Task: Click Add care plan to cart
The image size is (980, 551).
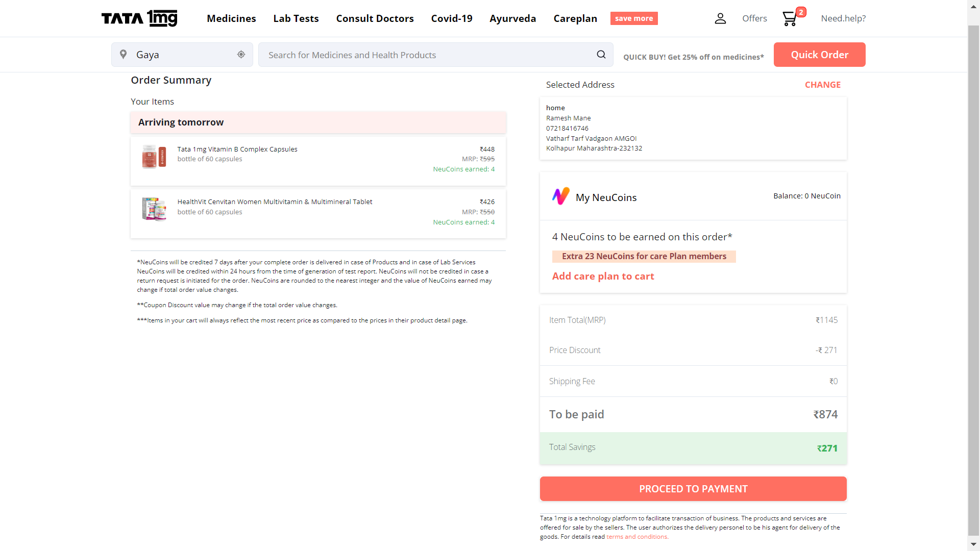Action: pos(603,276)
